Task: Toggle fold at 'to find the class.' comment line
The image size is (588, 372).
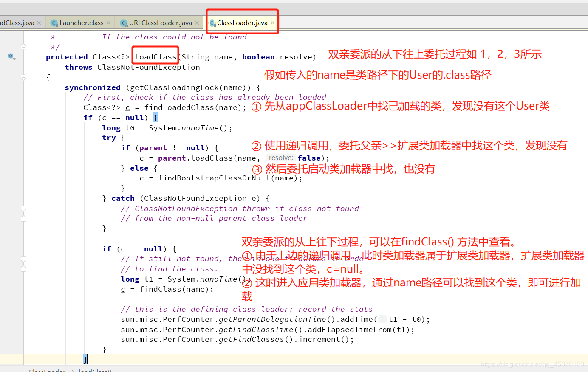Action: click(24, 269)
